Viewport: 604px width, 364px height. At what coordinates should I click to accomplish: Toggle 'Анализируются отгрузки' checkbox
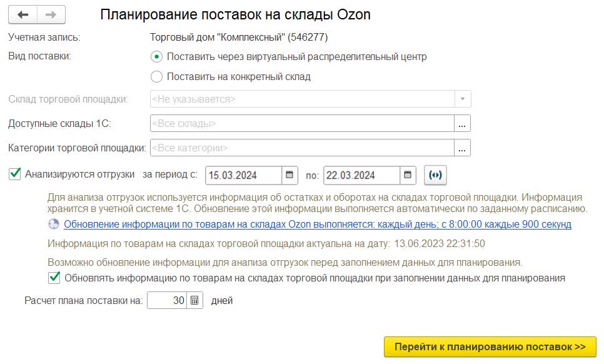point(15,174)
